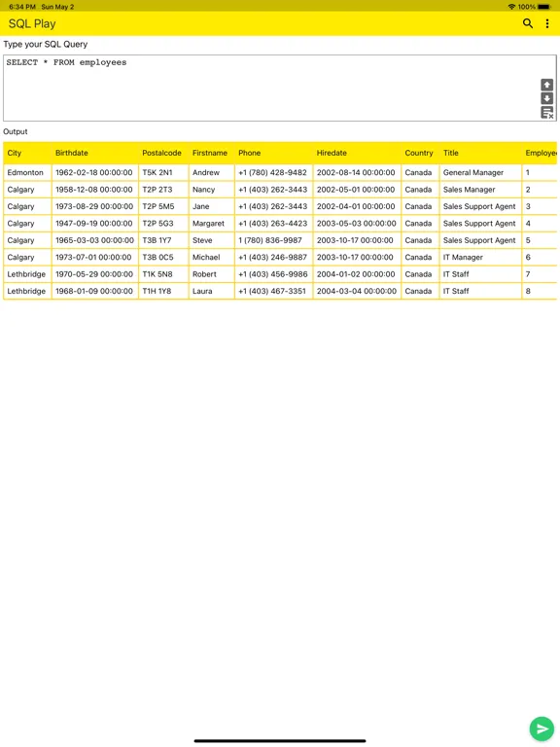Open search in the SQL Play header
This screenshot has width=560, height=747.
pos(528,23)
